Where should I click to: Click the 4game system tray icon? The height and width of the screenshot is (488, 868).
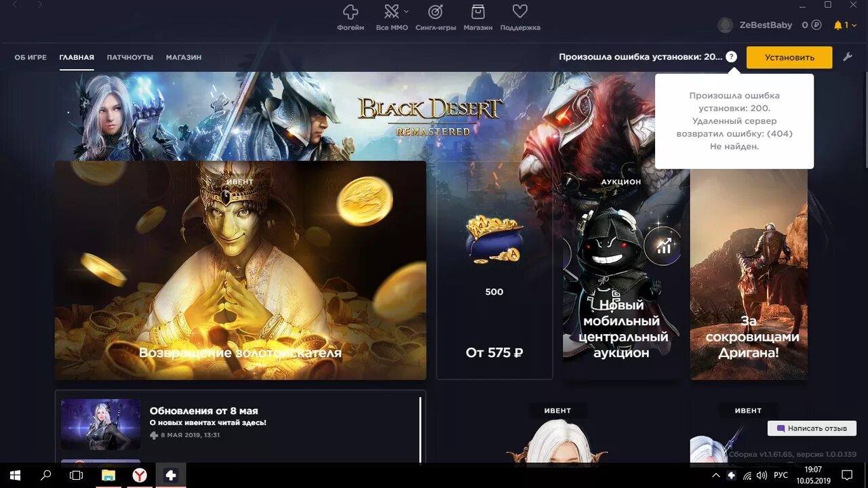click(732, 476)
